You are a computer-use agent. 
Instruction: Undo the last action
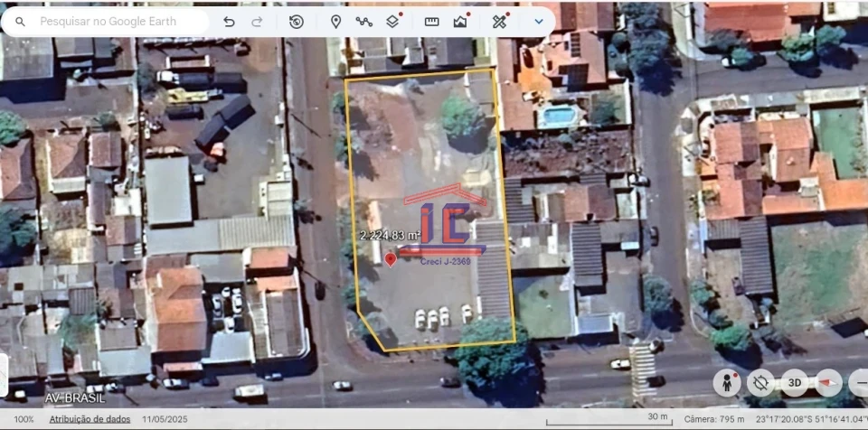[229, 21]
